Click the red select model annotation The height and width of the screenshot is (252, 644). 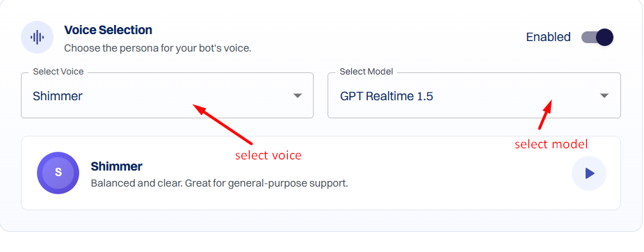552,144
